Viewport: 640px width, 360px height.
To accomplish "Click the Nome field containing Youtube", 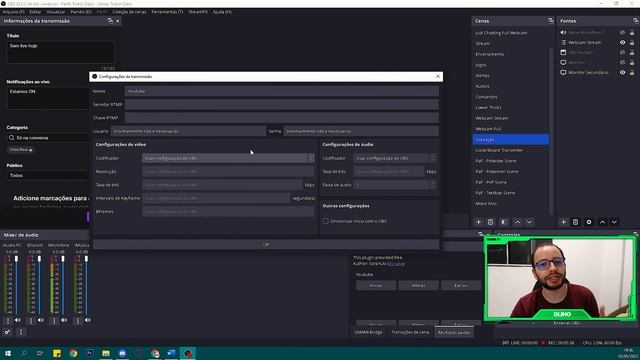I will click(282, 91).
